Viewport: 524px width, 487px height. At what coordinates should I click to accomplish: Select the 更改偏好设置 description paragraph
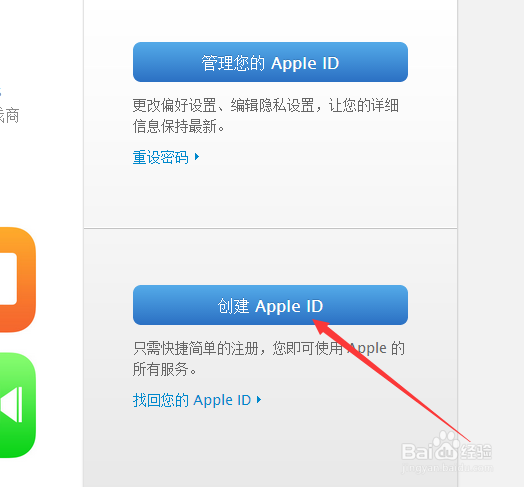[x=266, y=116]
